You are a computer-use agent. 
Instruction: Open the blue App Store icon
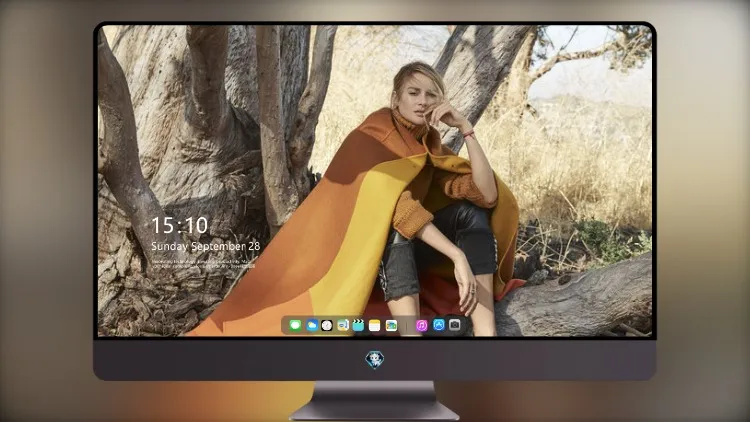pyautogui.click(x=439, y=325)
